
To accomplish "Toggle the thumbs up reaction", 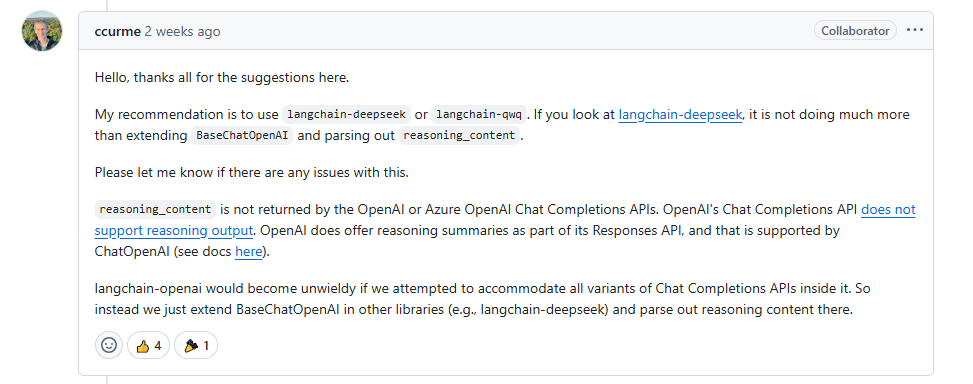I will (148, 345).
